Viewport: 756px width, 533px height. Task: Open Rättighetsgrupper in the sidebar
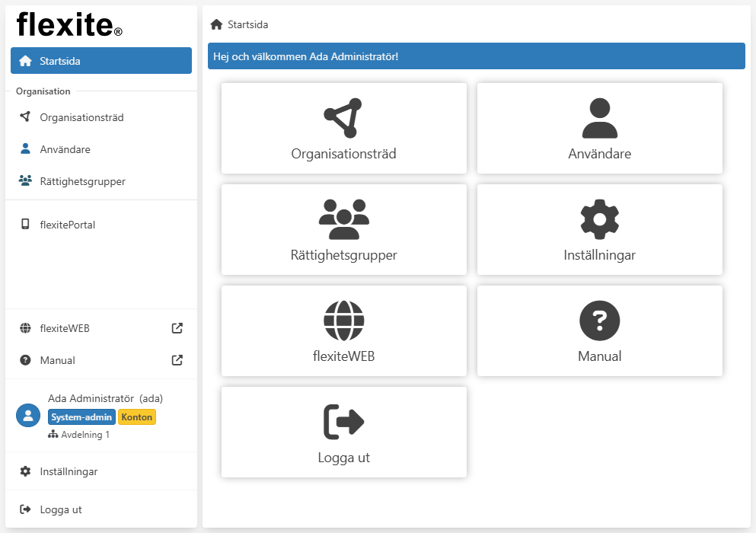(x=101, y=181)
